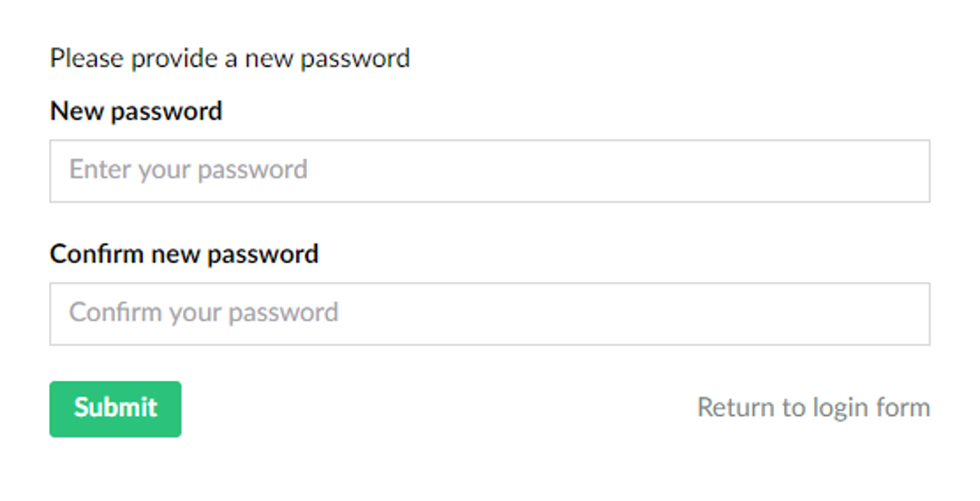Click the "Please provide a new password" text
Viewport: 980px width, 501px height.
point(229,59)
